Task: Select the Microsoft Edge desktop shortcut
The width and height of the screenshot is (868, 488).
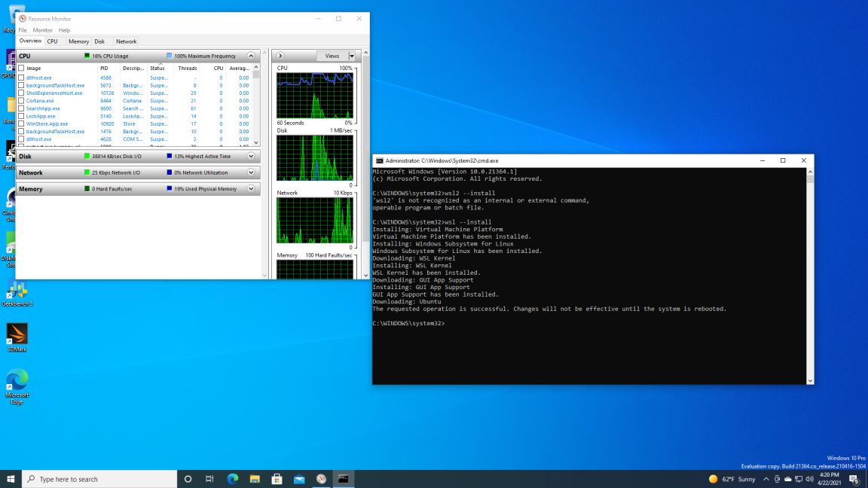Action: [17, 387]
